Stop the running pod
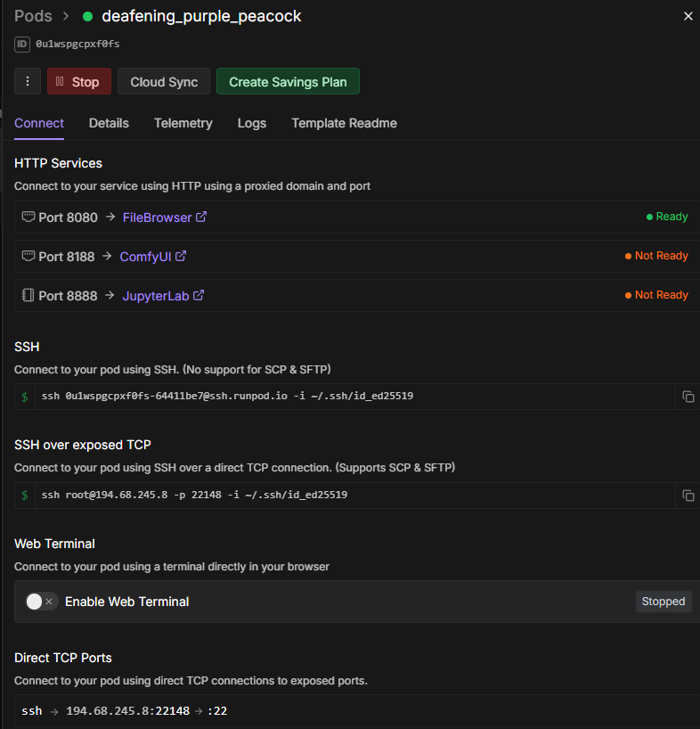 click(78, 81)
